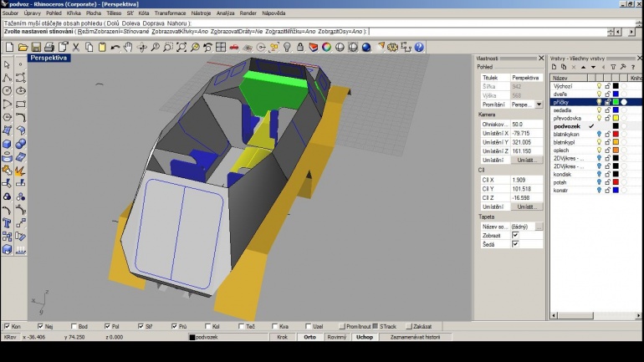
Task: Move layer down with the down arrow
Action: (x=594, y=67)
